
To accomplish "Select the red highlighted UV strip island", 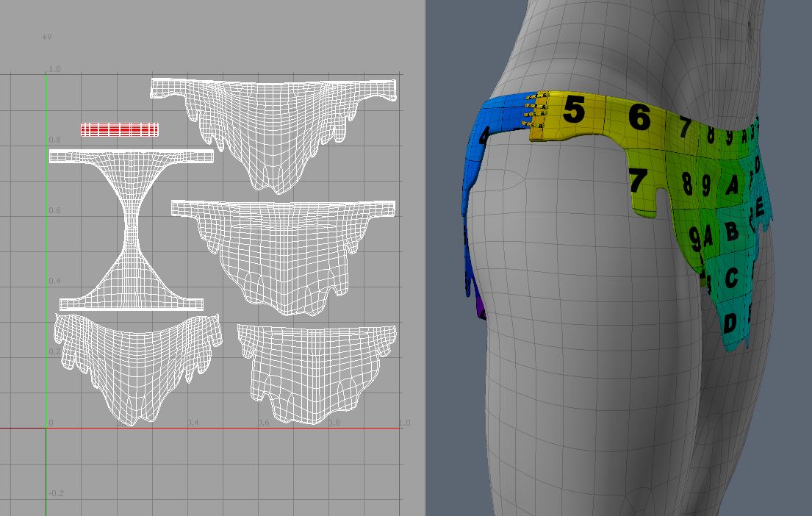I will (119, 129).
